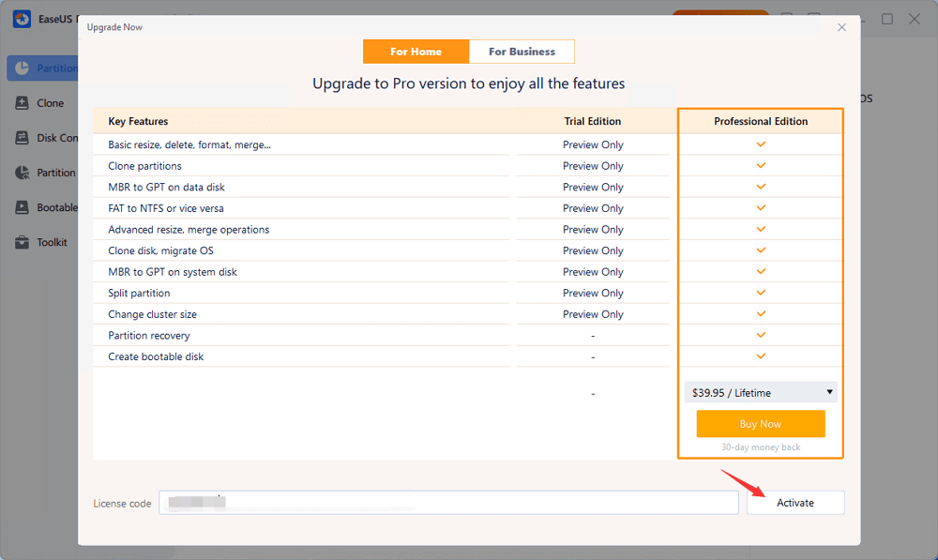
Task: Close the Upgrade Now dialog
Action: click(841, 27)
